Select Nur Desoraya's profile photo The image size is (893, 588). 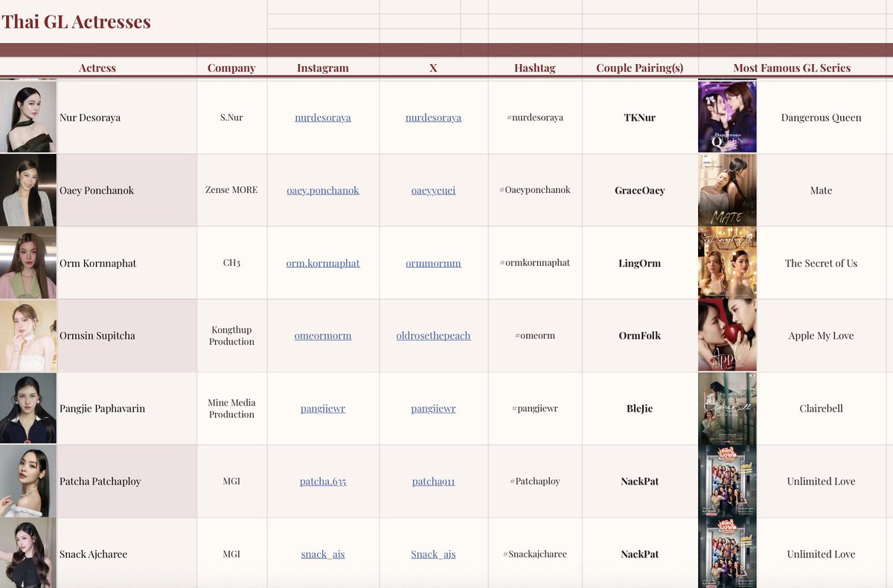pos(28,117)
